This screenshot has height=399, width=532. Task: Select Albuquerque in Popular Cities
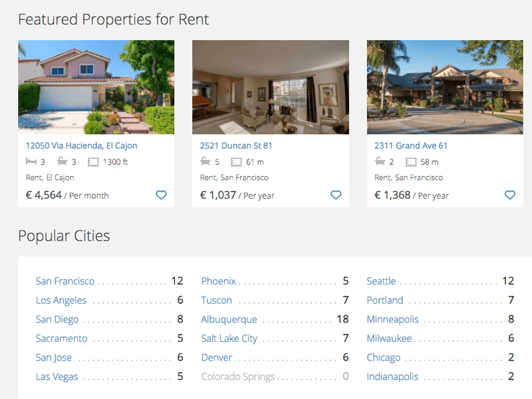coord(229,320)
